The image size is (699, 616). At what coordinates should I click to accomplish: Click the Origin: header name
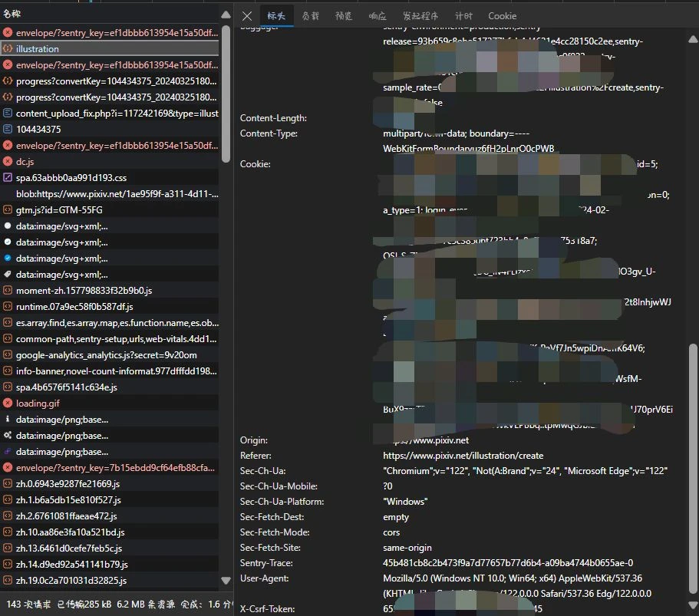pos(254,440)
